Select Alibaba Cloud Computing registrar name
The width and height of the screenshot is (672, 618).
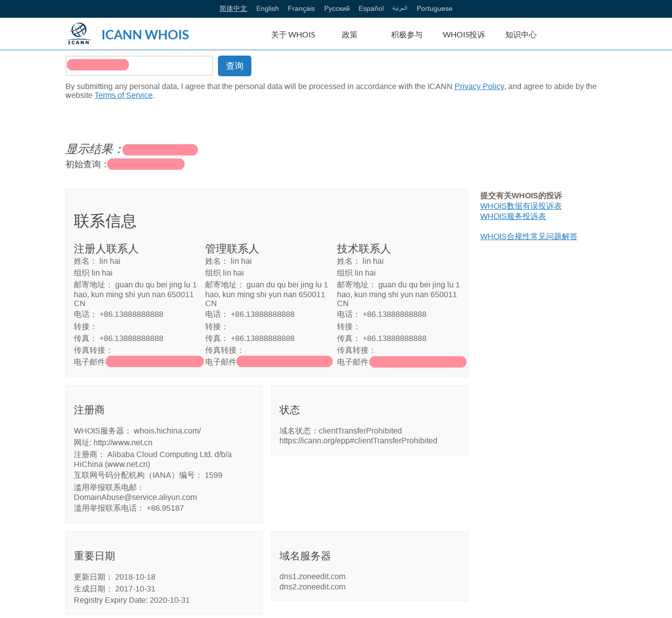(153, 459)
